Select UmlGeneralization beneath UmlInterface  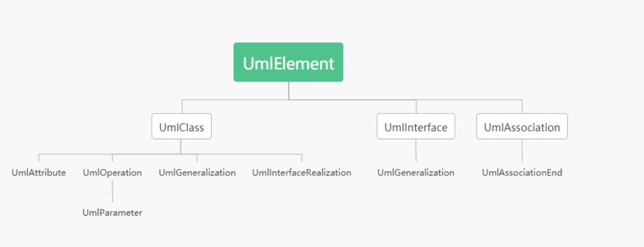[x=415, y=172]
